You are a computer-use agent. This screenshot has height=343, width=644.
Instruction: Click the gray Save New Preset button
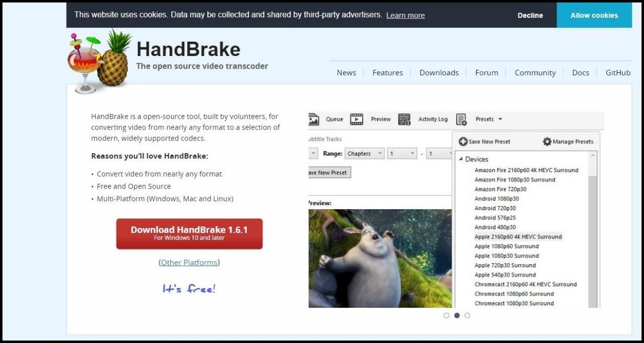pos(329,173)
